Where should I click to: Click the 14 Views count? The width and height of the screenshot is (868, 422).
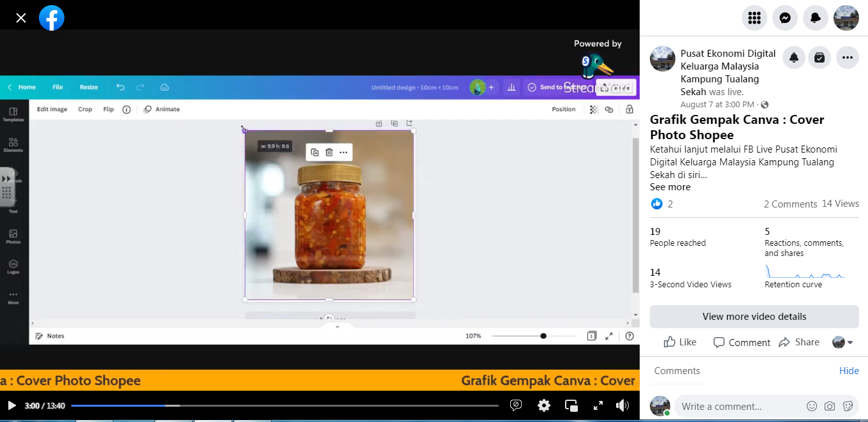841,204
